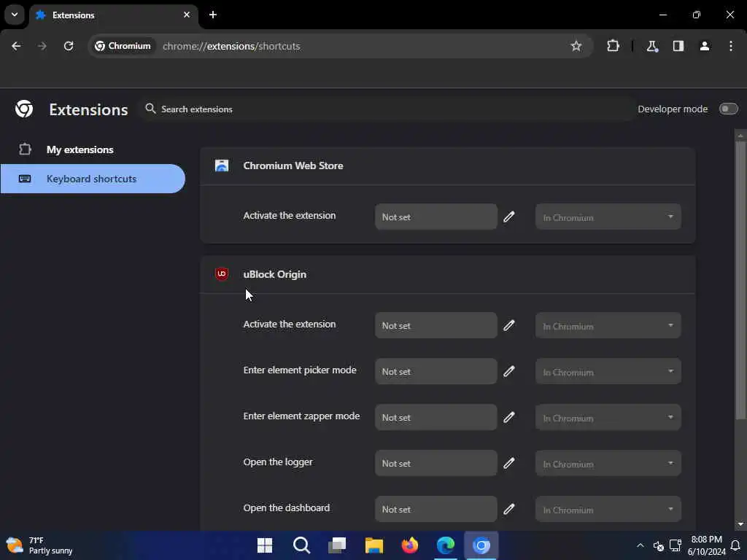Open scope dropdown for Chromium Web Store
The image size is (747, 560).
pos(608,217)
